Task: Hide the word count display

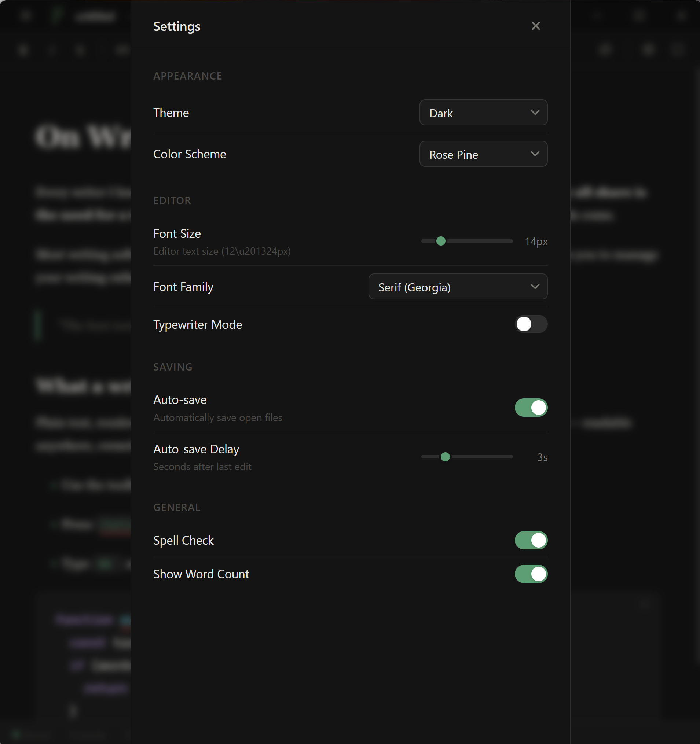Action: [x=531, y=574]
